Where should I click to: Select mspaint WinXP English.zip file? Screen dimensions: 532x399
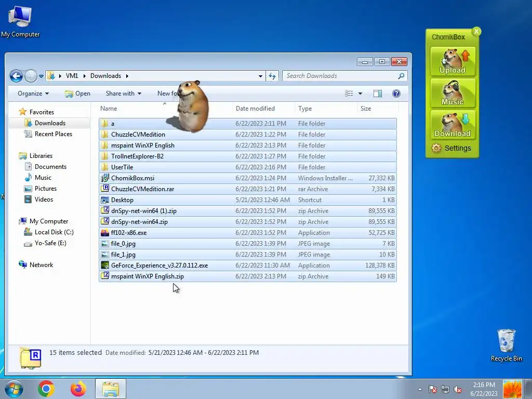[248, 276]
